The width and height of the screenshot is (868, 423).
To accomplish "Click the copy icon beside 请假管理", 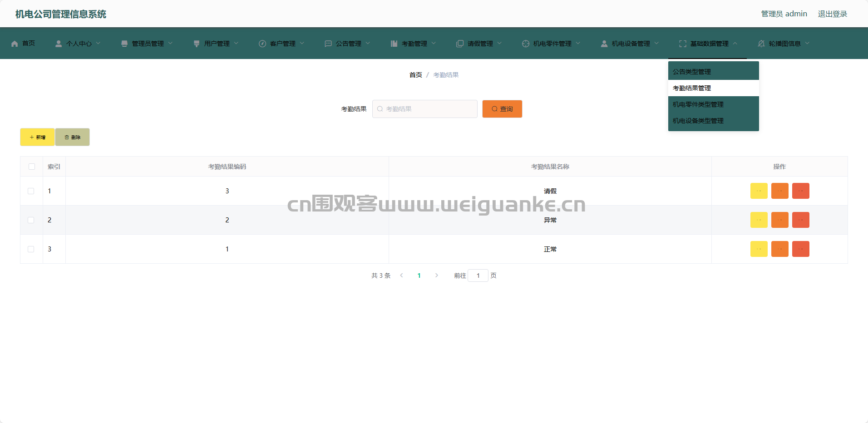I will tap(460, 44).
